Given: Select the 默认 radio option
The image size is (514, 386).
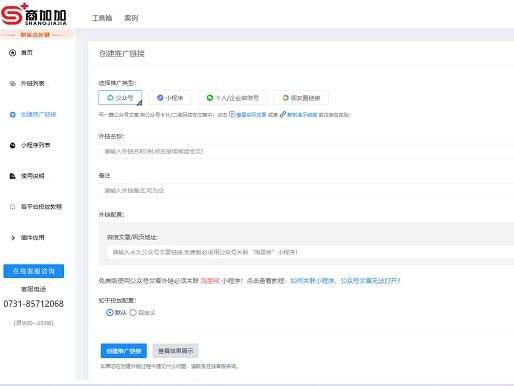Looking at the screenshot, I should pos(116,313).
